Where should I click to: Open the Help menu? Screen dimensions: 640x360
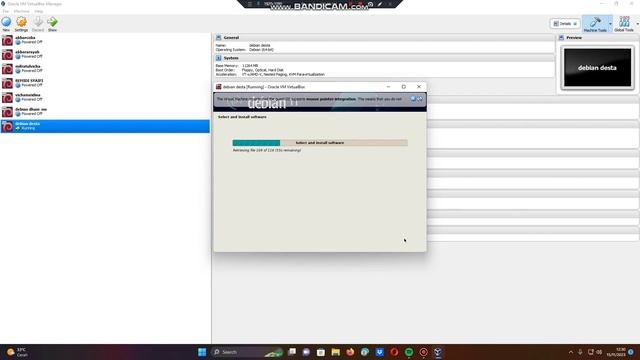38,11
